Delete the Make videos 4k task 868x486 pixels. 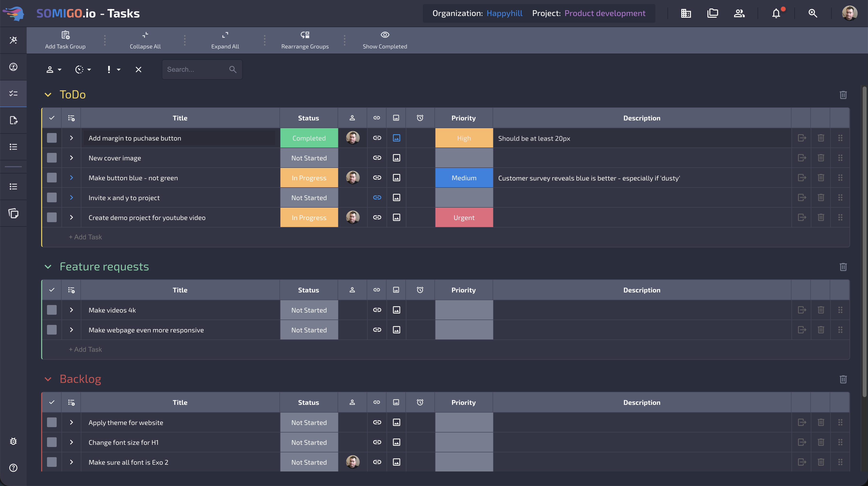pos(821,310)
